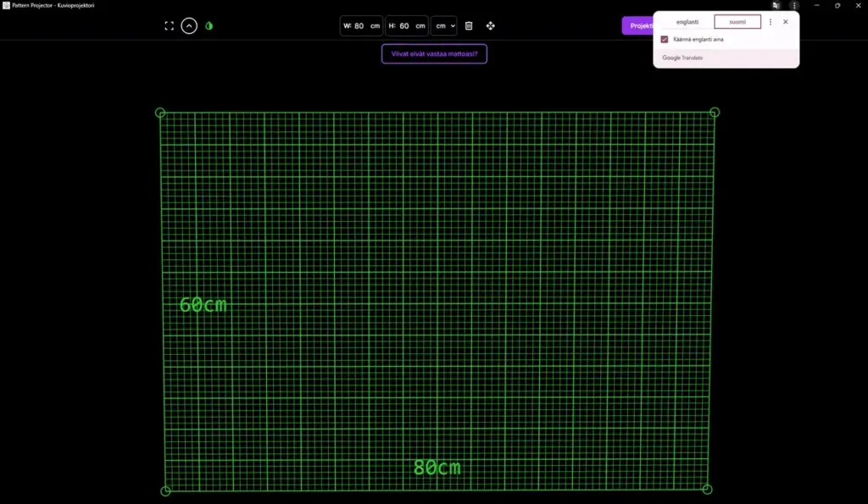
Task: Click the translate icon in title bar
Action: pos(776,6)
